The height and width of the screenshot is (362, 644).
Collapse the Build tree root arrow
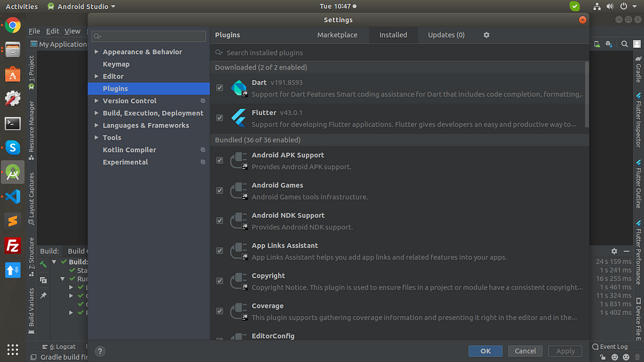click(54, 262)
